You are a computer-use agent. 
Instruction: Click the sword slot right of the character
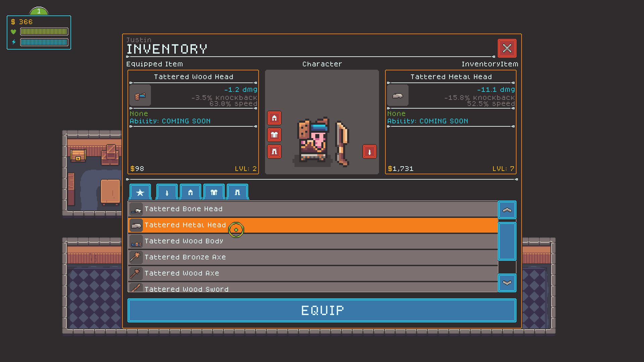[x=369, y=151]
